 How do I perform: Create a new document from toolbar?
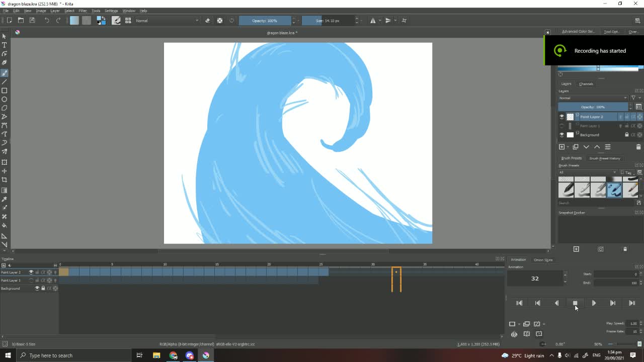(9, 21)
